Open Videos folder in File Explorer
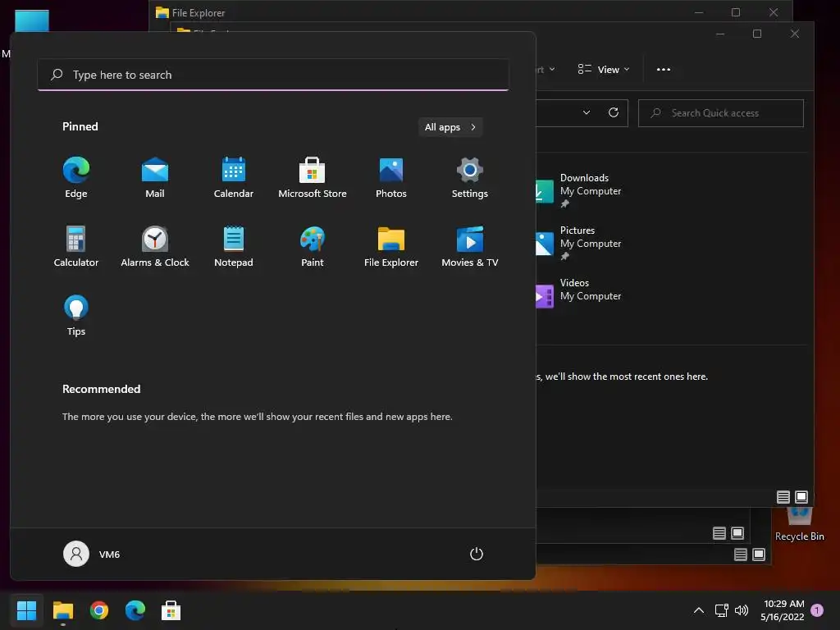 [578, 295]
